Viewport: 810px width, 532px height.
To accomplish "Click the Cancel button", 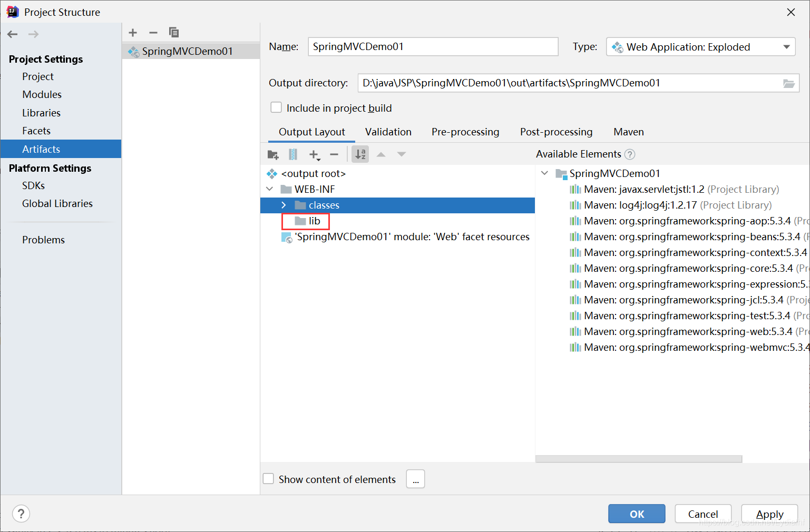I will (703, 514).
